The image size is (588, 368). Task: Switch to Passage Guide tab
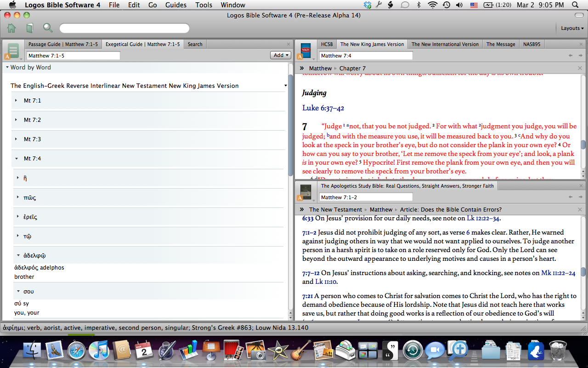pyautogui.click(x=63, y=44)
